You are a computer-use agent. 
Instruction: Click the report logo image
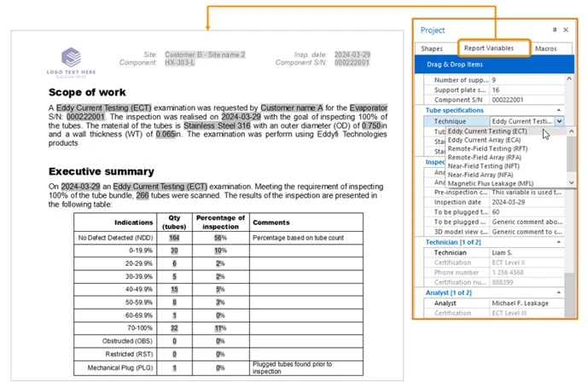(x=71, y=62)
